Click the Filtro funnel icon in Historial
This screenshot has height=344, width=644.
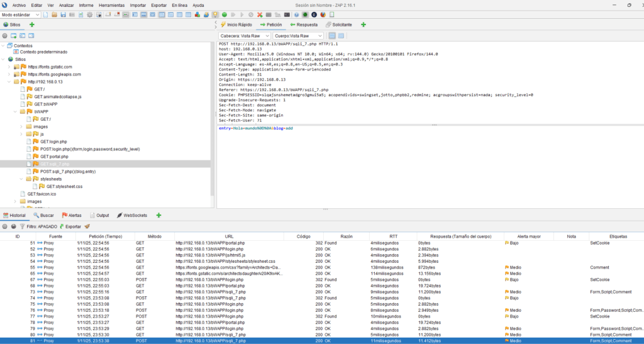pos(22,226)
